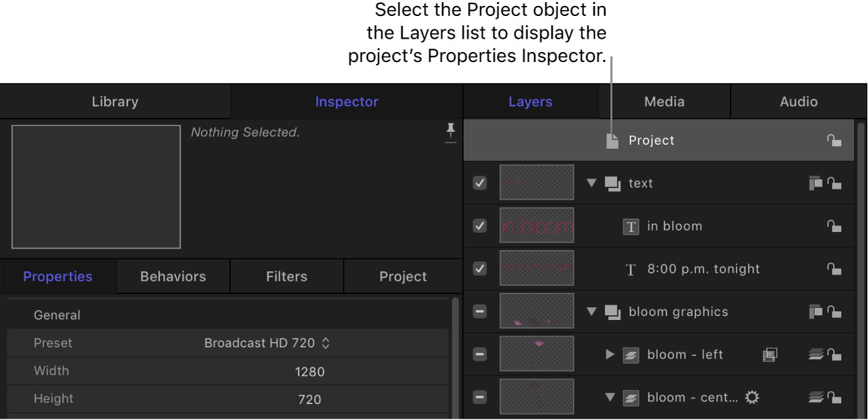
Task: Click the lock icon on the Project row
Action: [834, 140]
